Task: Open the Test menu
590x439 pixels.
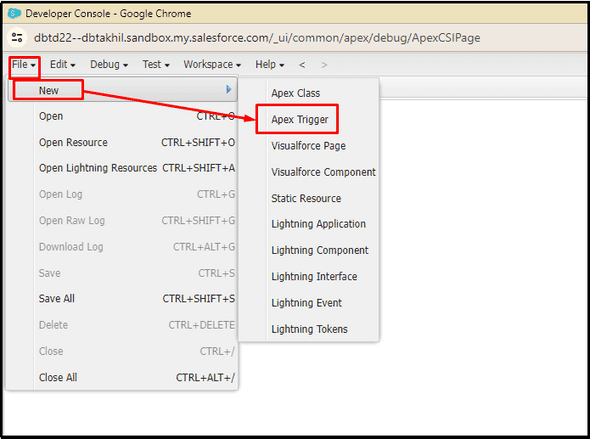Action: pos(156,65)
